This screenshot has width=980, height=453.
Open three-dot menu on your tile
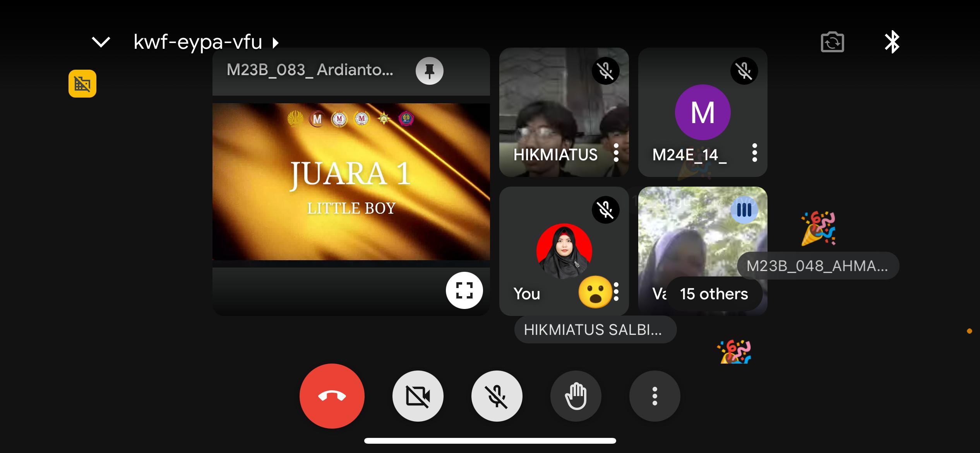(616, 292)
